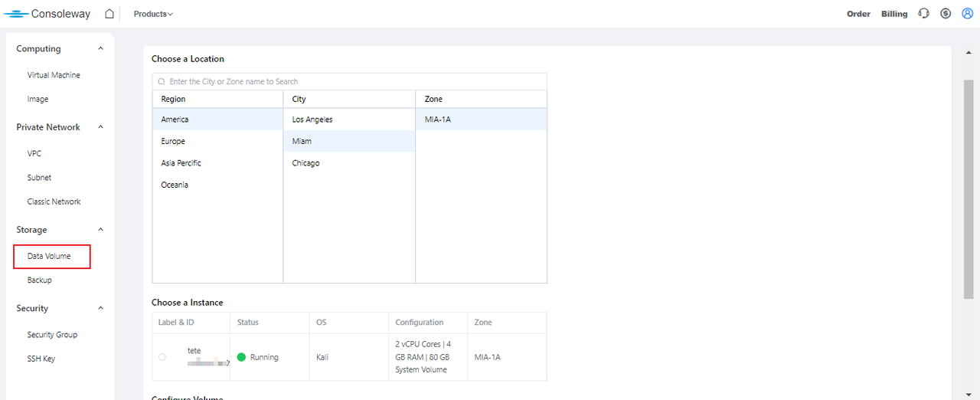Open the customer support headset icon
The height and width of the screenshot is (400, 980).
(923, 14)
